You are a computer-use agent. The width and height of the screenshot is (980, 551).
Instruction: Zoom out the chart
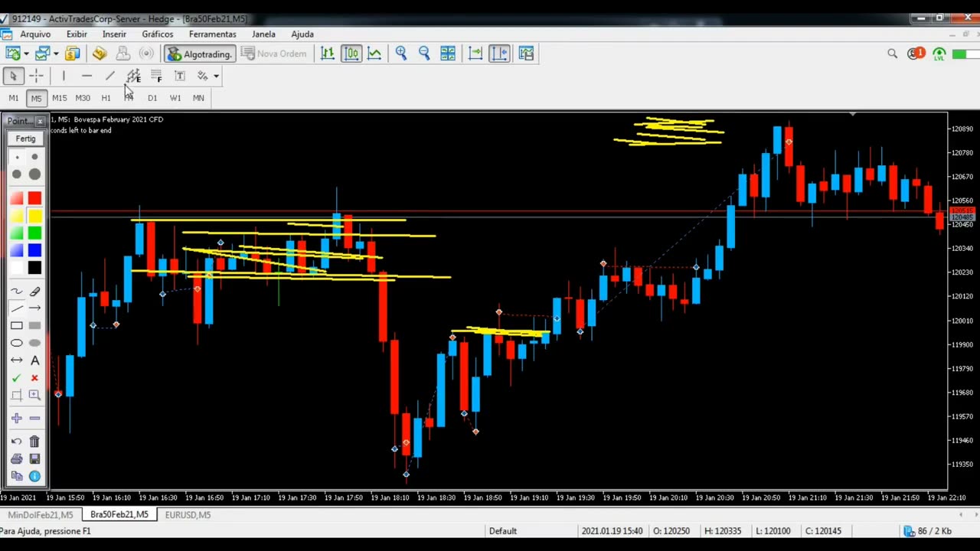coord(424,54)
